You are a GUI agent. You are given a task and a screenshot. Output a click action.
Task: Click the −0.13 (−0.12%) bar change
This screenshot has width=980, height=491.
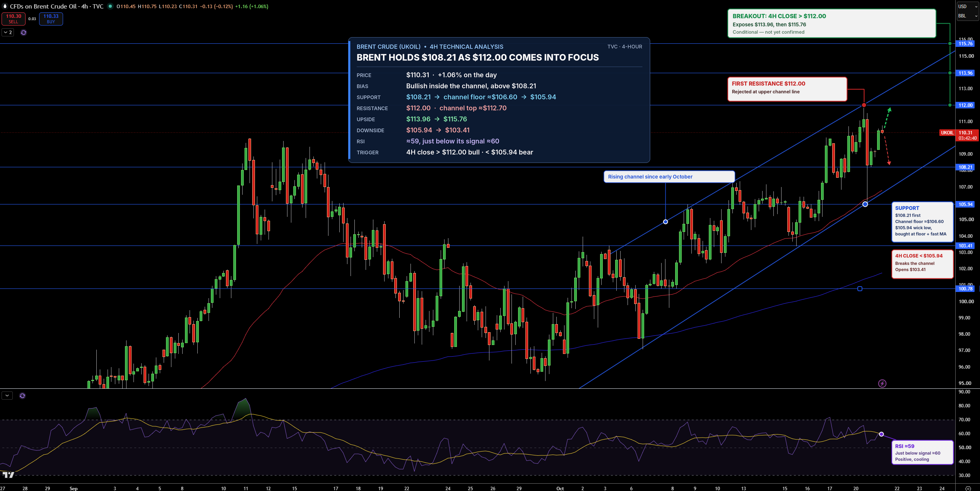(x=216, y=6)
